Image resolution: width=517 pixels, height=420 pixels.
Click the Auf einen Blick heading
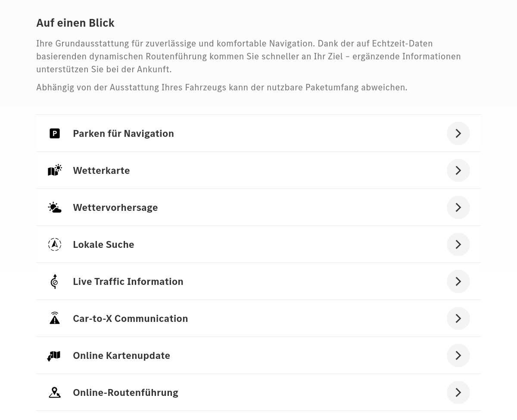coord(75,23)
